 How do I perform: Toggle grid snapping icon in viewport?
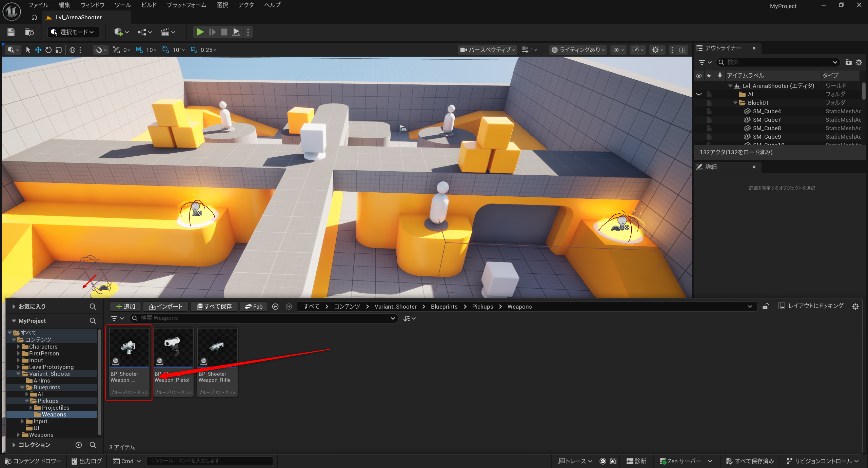(x=139, y=50)
